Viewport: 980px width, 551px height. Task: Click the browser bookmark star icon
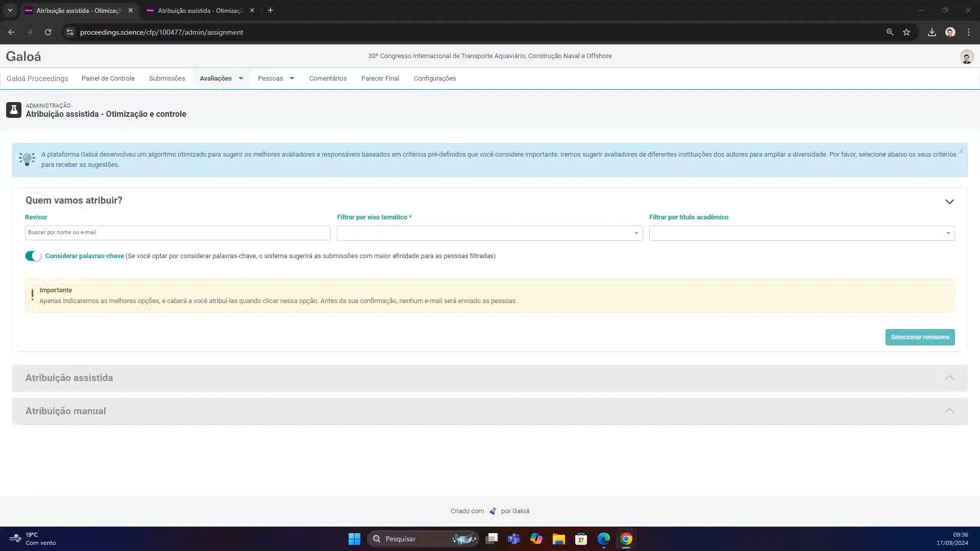click(906, 32)
